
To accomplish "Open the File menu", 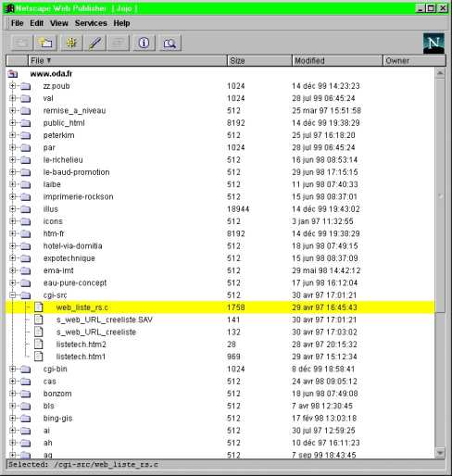I will (x=18, y=23).
